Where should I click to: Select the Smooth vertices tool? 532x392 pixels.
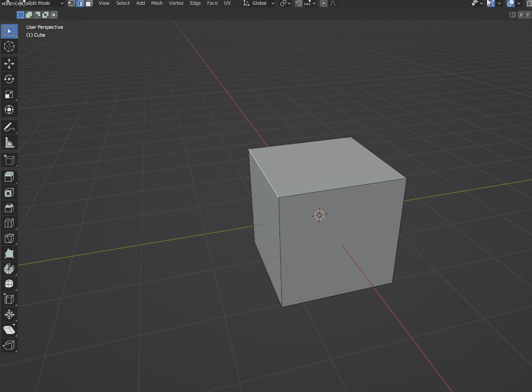point(9,284)
